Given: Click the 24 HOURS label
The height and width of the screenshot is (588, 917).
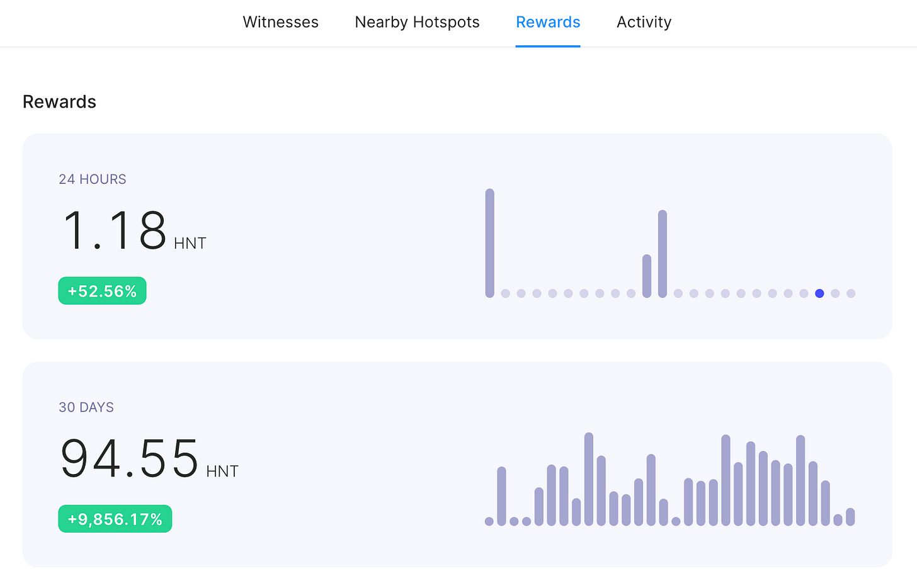Looking at the screenshot, I should [x=93, y=179].
